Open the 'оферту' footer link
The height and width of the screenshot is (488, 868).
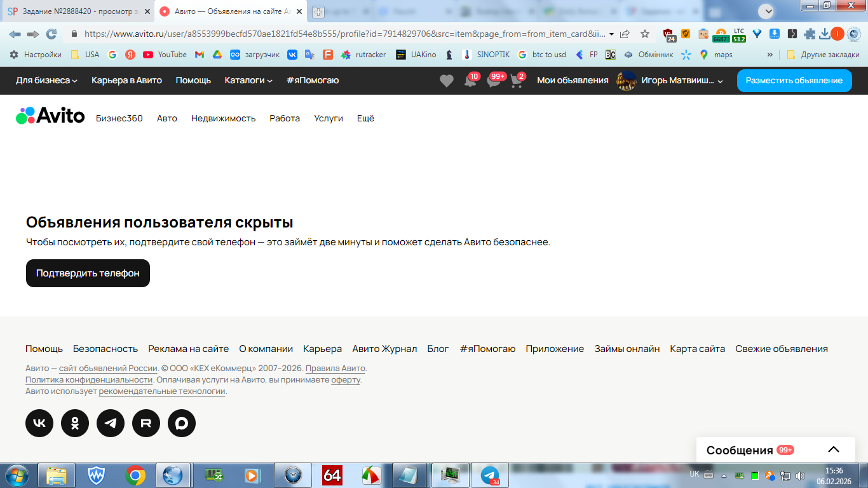(x=346, y=380)
